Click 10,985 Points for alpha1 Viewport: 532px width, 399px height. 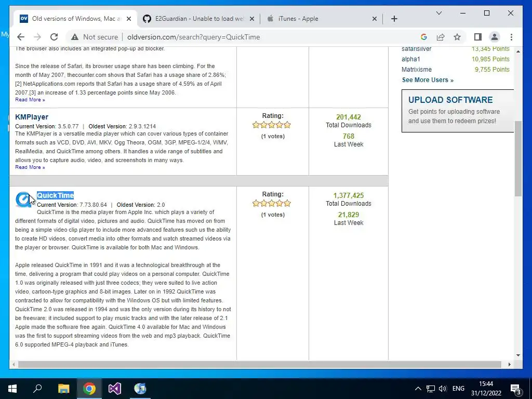point(490,59)
